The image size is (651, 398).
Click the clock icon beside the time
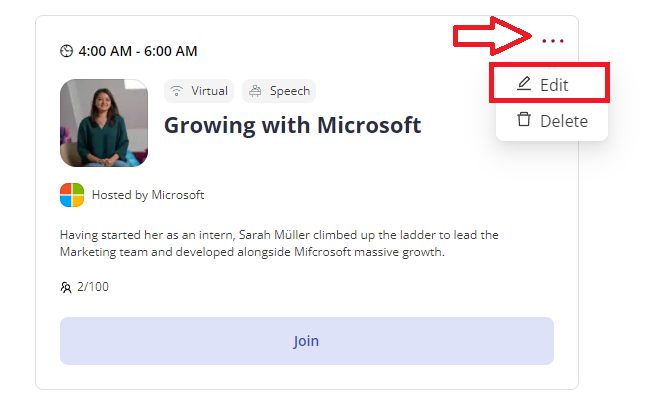[66, 51]
